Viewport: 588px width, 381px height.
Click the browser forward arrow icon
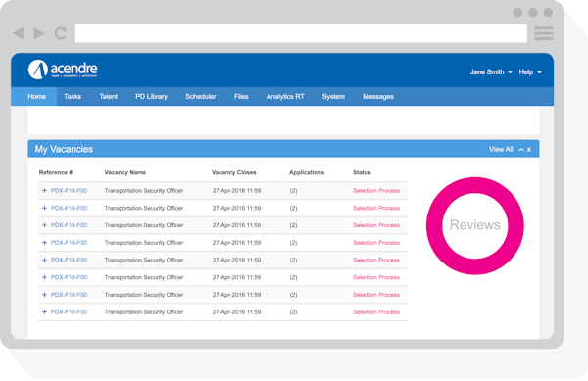coord(38,33)
